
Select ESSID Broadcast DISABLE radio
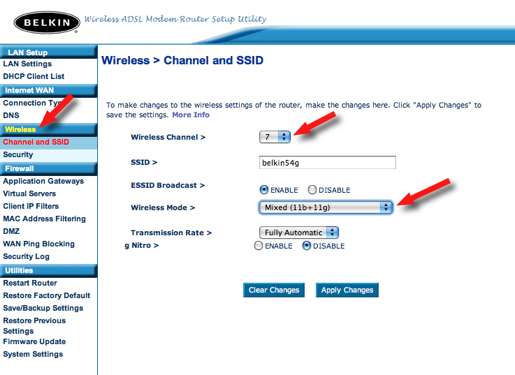click(312, 190)
